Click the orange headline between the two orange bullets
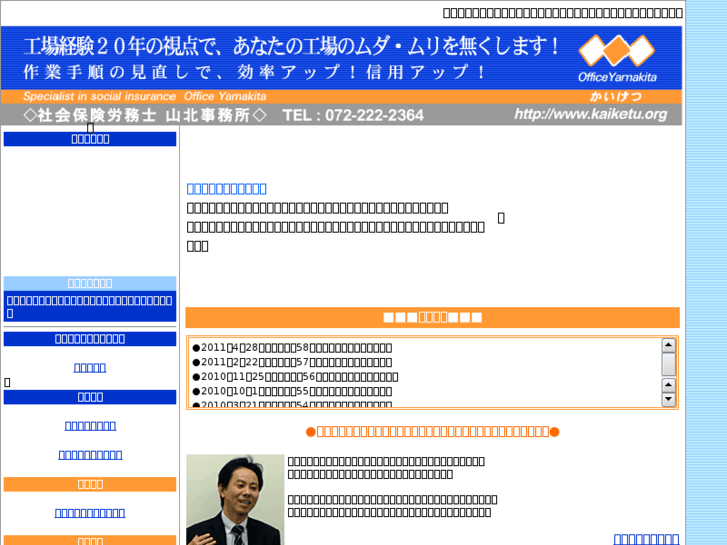 click(x=433, y=432)
